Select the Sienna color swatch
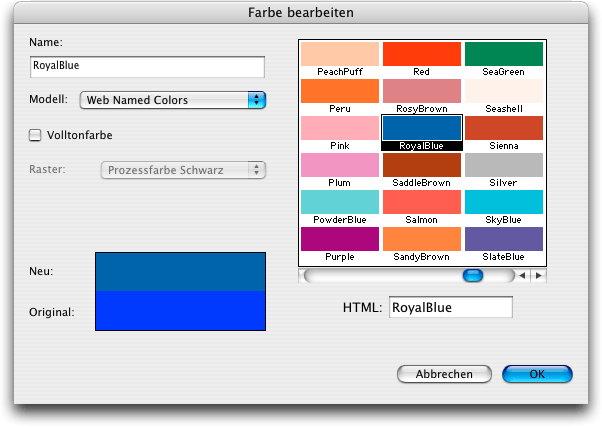Image resolution: width=602 pixels, height=427 pixels. tap(504, 128)
